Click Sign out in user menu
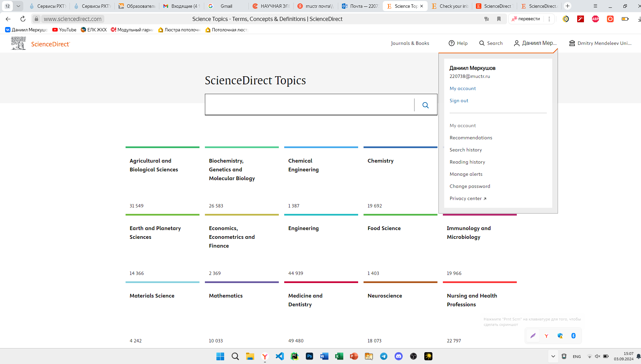The width and height of the screenshot is (641, 364). [x=459, y=101]
